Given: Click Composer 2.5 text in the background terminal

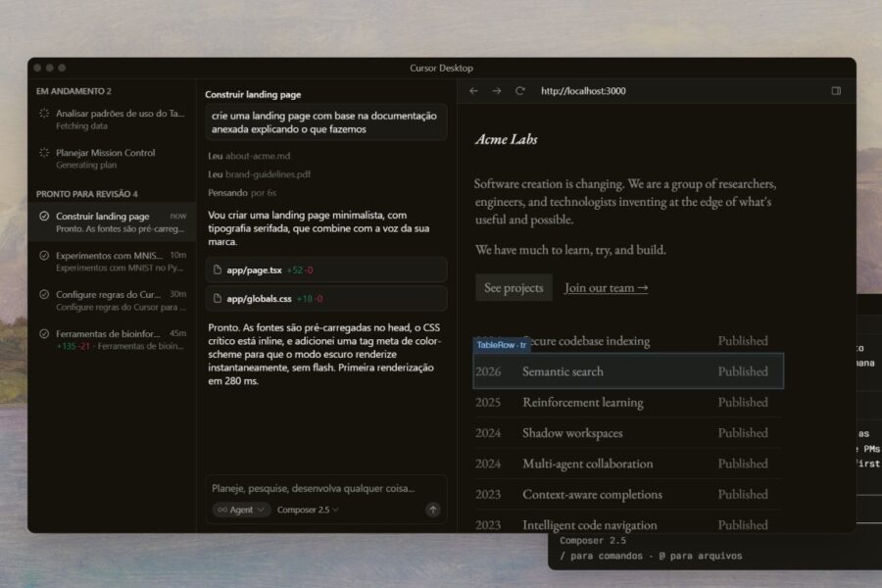Looking at the screenshot, I should pos(593,541).
